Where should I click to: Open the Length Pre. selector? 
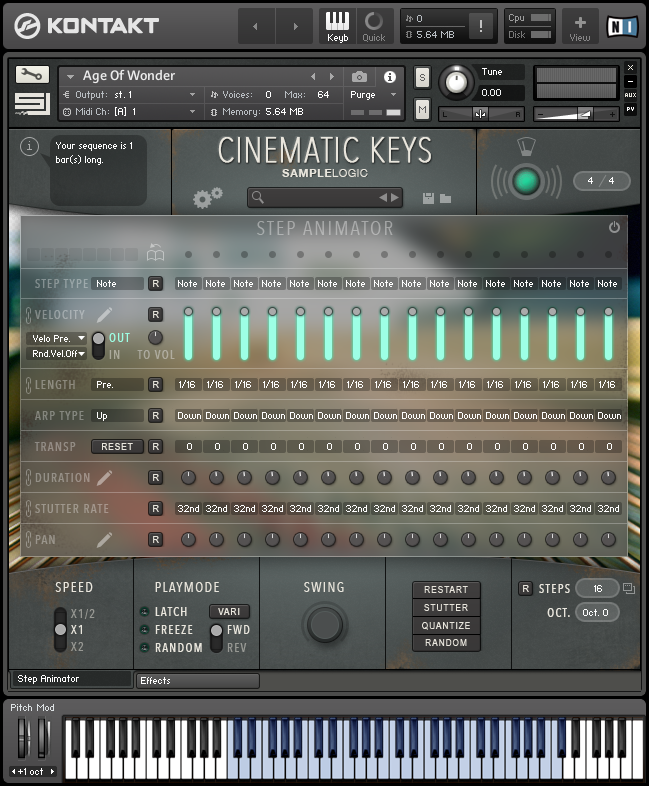click(x=117, y=384)
